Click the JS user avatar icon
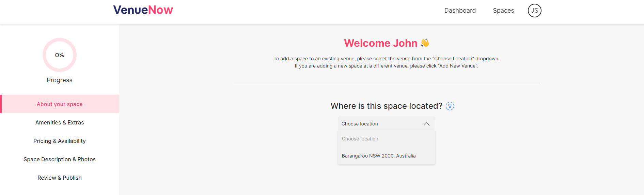The width and height of the screenshot is (644, 195). (x=534, y=11)
